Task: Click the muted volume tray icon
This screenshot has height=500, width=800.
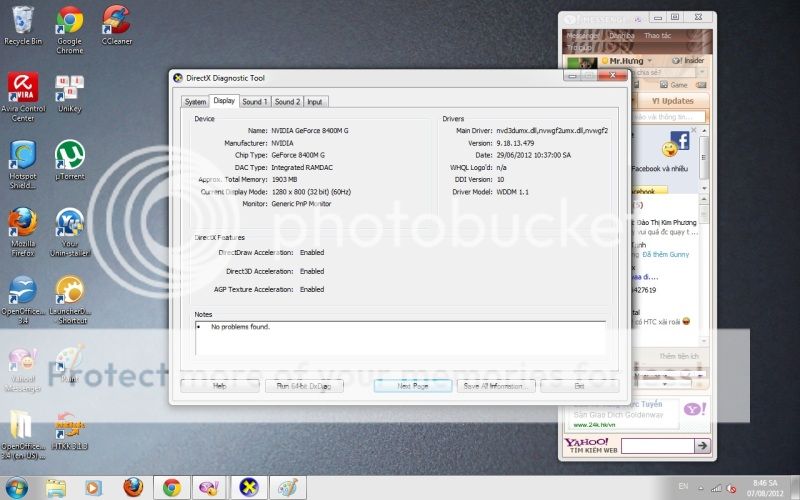Action: (x=731, y=488)
